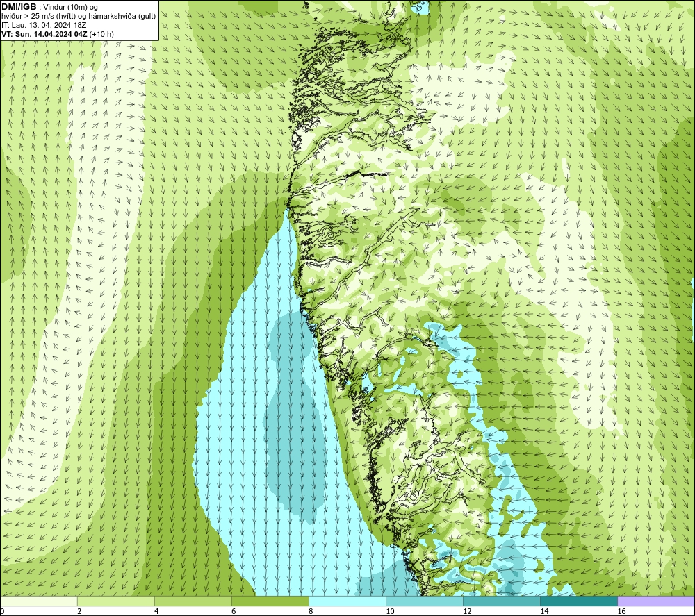Click the color bar segment between 2 and 4

coord(115,601)
